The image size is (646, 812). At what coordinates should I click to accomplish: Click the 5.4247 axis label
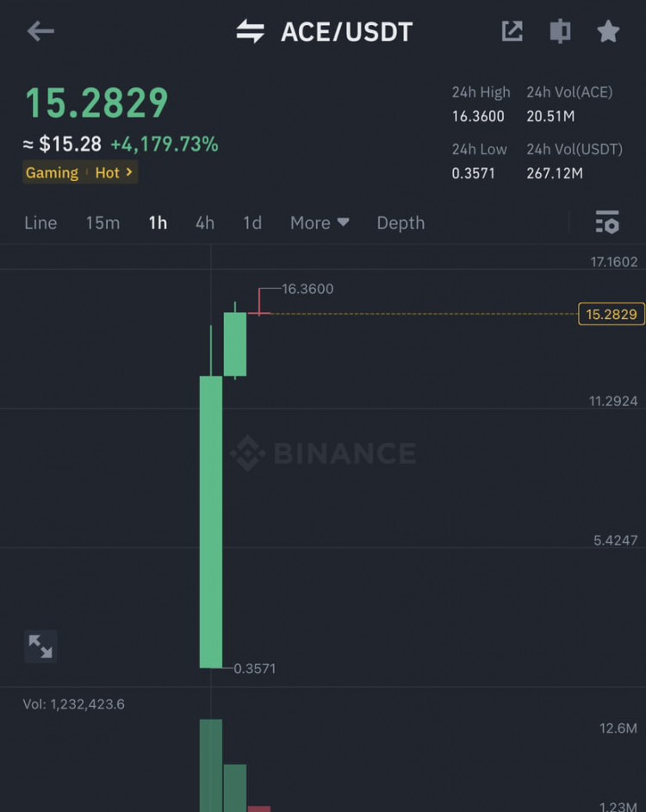(x=616, y=540)
